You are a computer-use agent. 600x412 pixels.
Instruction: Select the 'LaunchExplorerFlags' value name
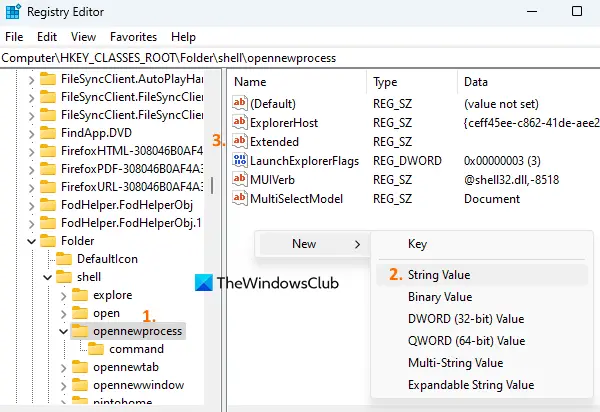[305, 161]
